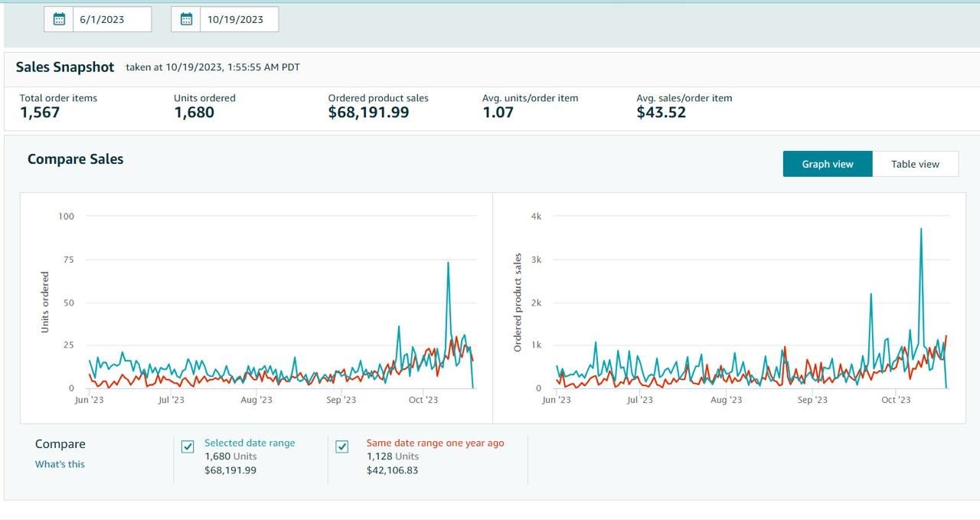Click the Aug '23 label on Units ordered chart
The height and width of the screenshot is (520, 980).
coord(256,400)
